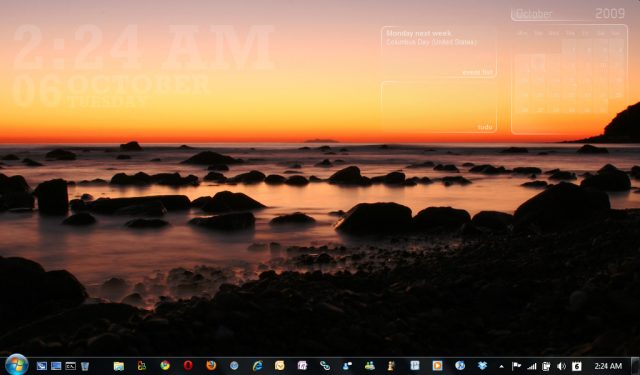Launch Internet Explorer from the taskbar
Viewport: 640px width, 375px height.
(257, 366)
